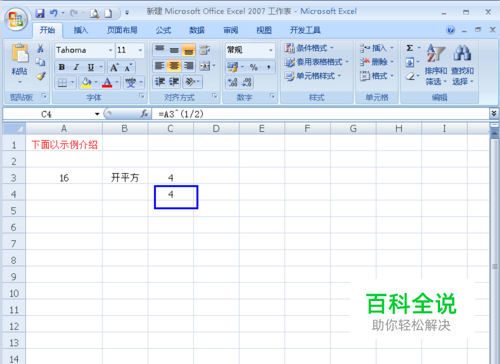This screenshot has height=364, width=500.
Task: Open the number format dropdown
Action: coord(271,50)
